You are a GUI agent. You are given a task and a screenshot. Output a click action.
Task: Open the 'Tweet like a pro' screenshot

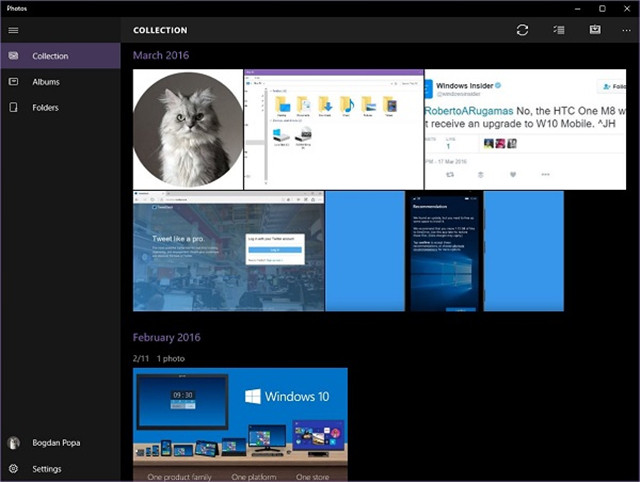pos(229,251)
